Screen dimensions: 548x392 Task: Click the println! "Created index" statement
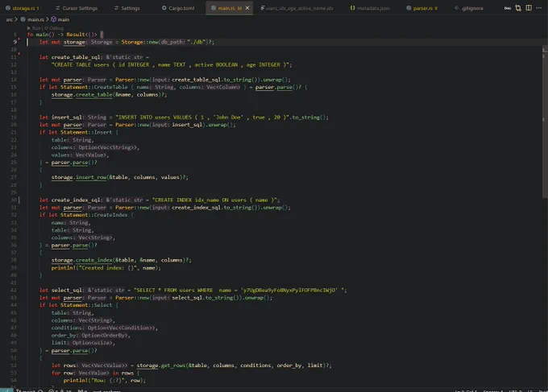point(106,268)
